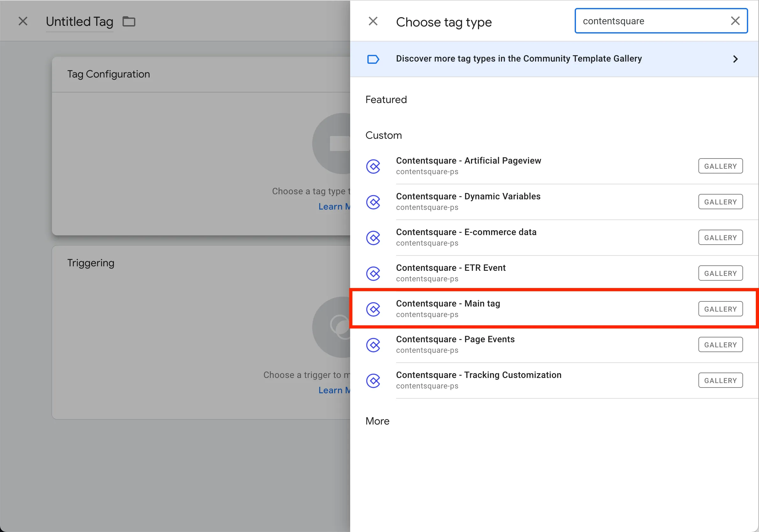Click GALLERY badge for E-commerce data
This screenshot has width=759, height=532.
720,237
